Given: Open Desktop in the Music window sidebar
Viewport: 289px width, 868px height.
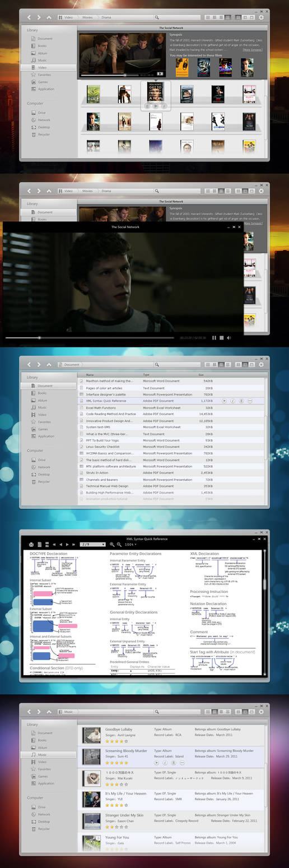Looking at the screenshot, I should pos(44,821).
